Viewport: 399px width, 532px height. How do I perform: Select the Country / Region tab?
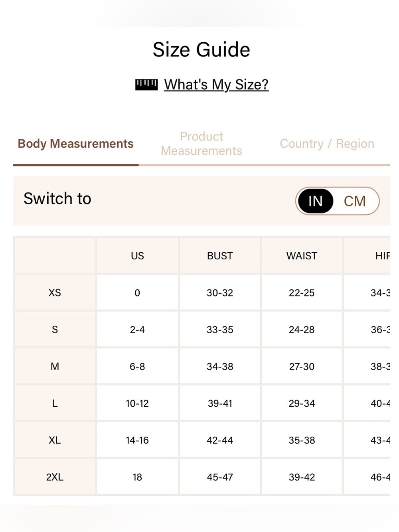point(327,144)
